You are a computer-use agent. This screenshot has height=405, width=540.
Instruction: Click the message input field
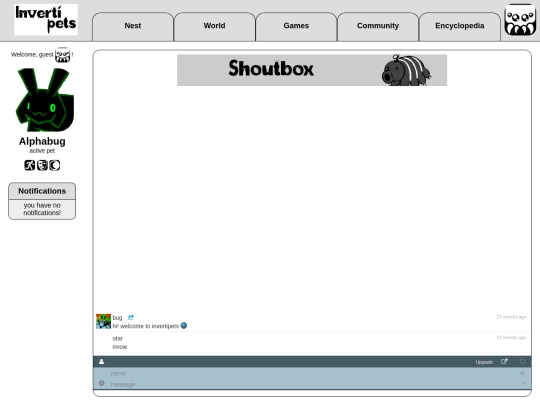click(x=312, y=384)
